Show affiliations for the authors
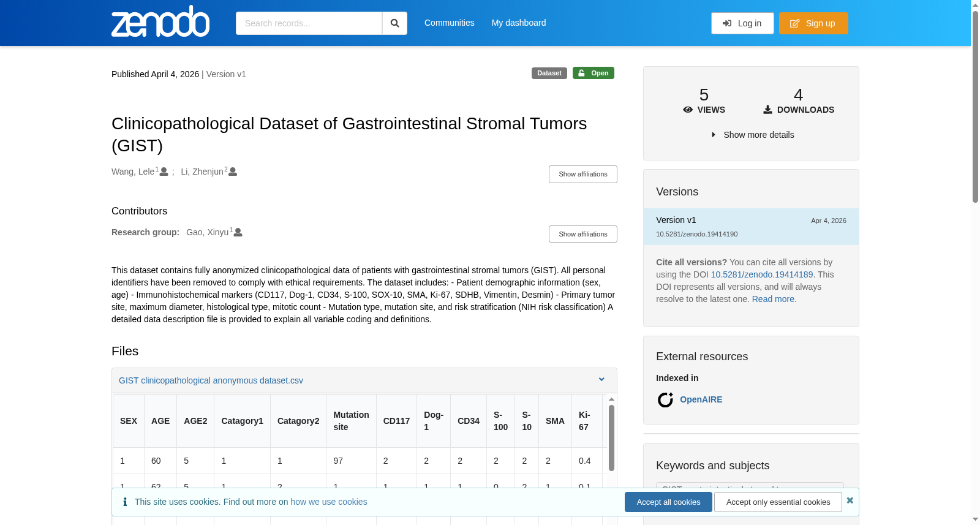The width and height of the screenshot is (980, 525). click(582, 174)
